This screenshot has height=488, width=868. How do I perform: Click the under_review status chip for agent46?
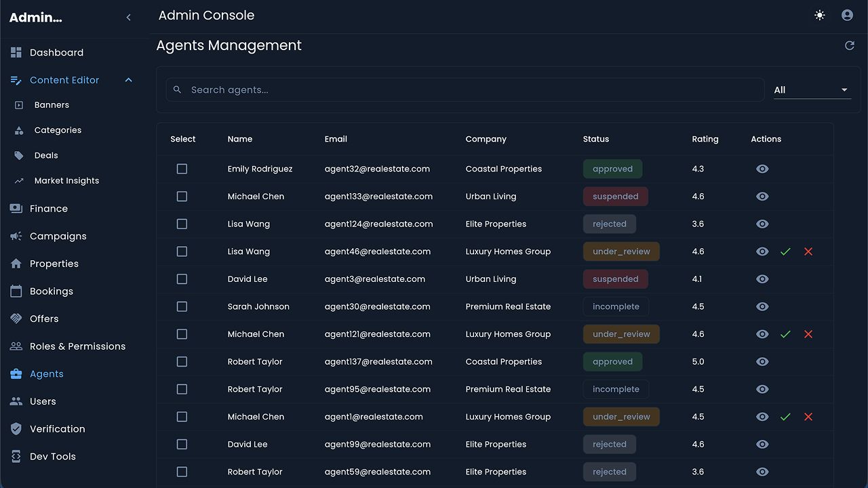(621, 251)
